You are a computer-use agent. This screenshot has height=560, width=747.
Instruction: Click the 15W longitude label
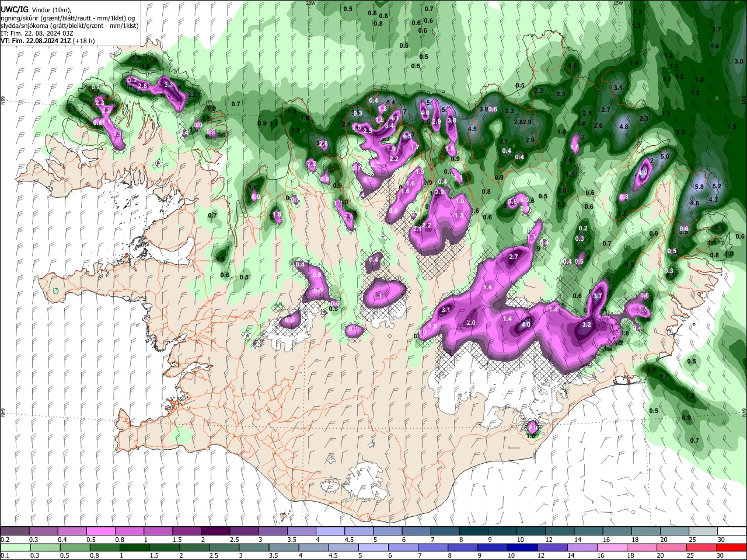[x=618, y=3]
